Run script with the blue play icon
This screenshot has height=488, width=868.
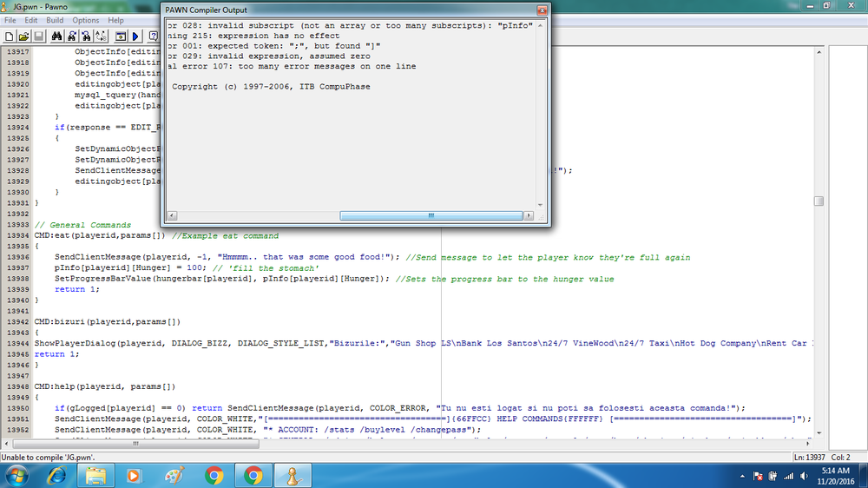(135, 36)
